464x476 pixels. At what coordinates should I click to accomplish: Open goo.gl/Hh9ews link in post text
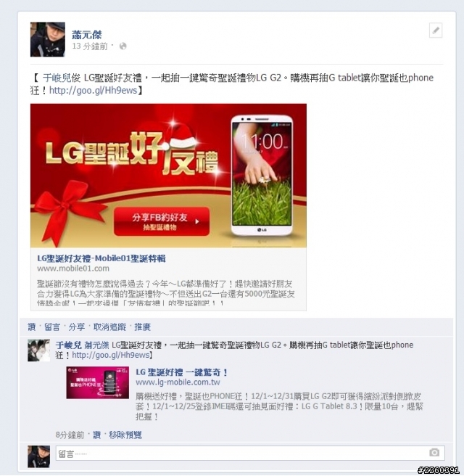(93, 90)
